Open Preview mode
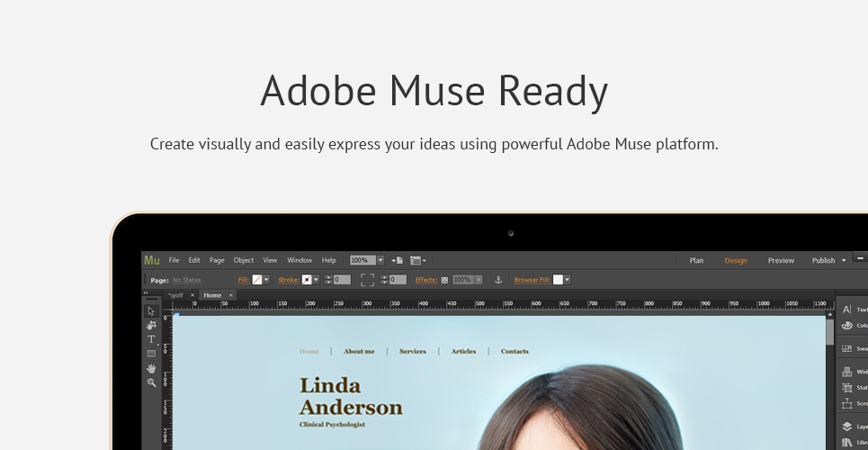Viewport: 868px width, 450px height. tap(781, 260)
